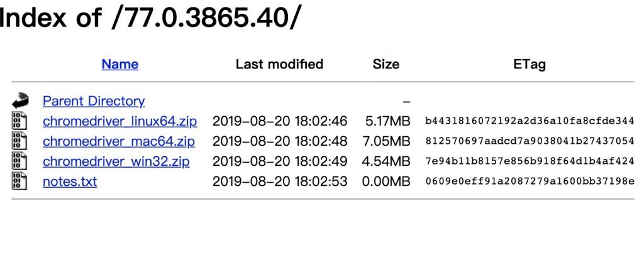The image size is (644, 253).
Task: Open the Parent Directory link
Action: [94, 101]
